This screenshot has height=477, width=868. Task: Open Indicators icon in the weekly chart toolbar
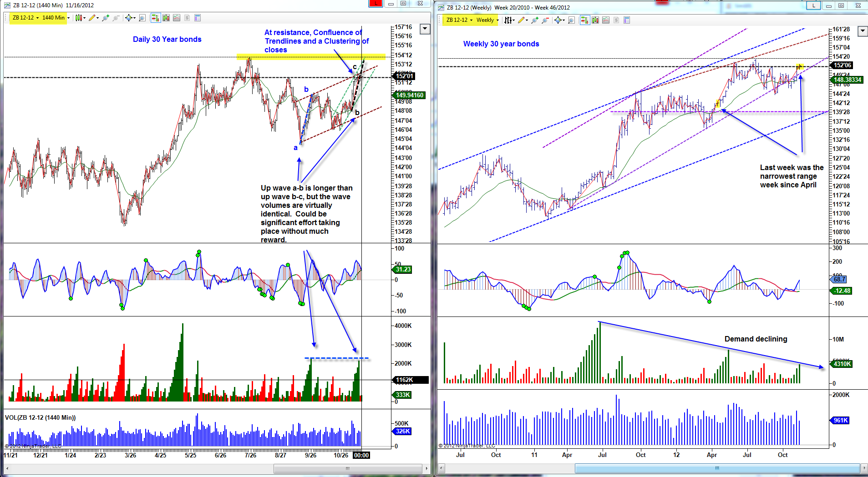[x=606, y=20]
